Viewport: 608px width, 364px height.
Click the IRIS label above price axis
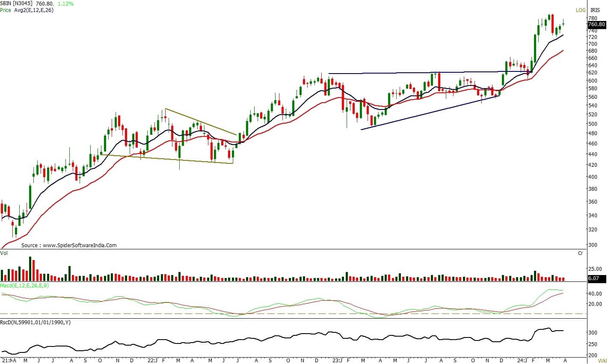595,10
